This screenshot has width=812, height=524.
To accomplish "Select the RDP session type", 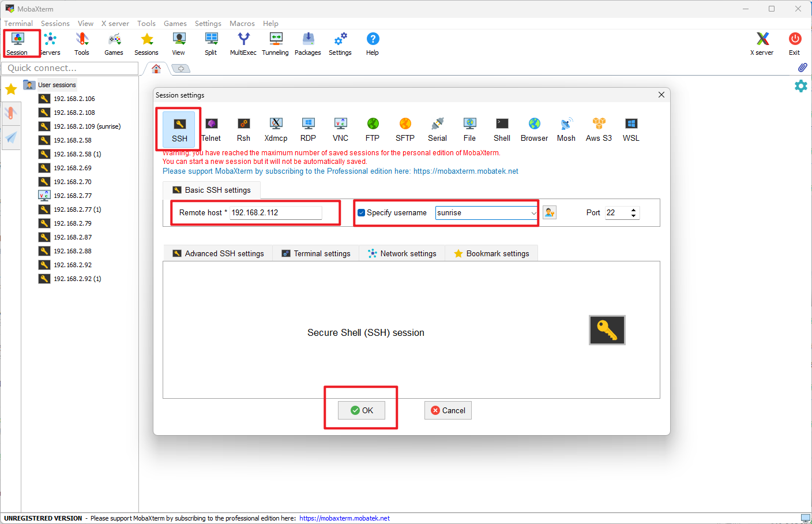I will [308, 130].
